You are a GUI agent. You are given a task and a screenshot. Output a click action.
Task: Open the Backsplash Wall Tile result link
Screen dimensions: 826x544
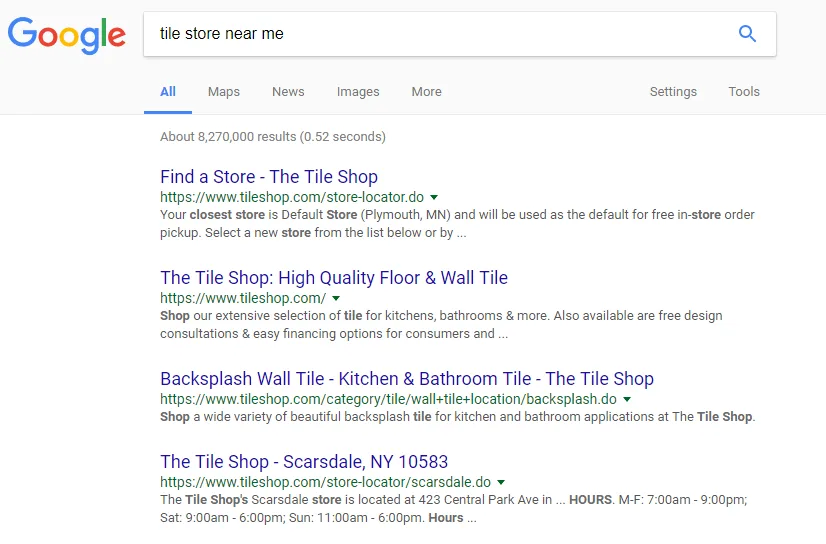click(x=407, y=379)
